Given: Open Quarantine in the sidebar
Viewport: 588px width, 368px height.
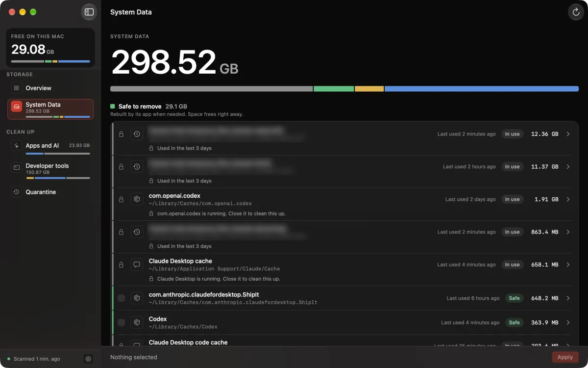Looking at the screenshot, I should click(x=50, y=192).
